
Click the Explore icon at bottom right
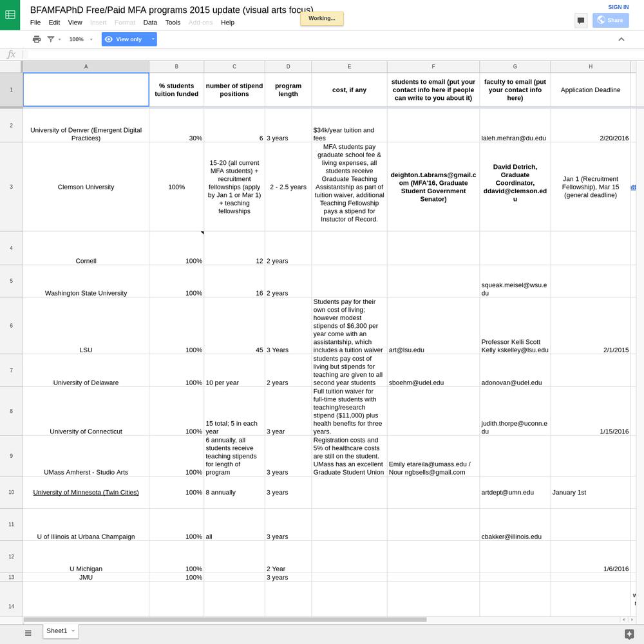[x=629, y=634]
